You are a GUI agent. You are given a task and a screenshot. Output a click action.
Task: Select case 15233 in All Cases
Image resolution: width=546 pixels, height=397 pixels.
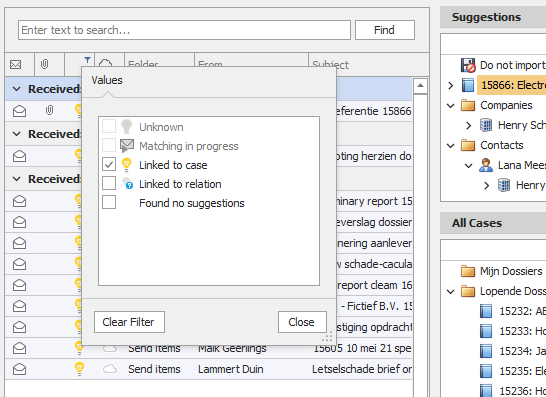click(522, 331)
